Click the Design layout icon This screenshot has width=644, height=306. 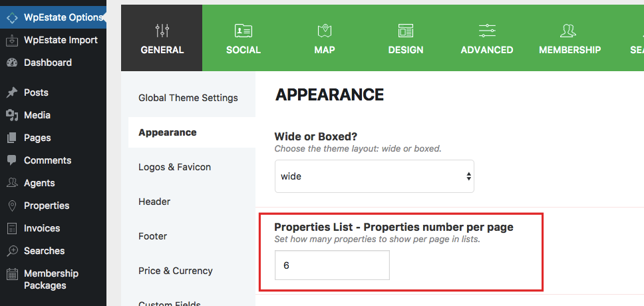click(406, 31)
